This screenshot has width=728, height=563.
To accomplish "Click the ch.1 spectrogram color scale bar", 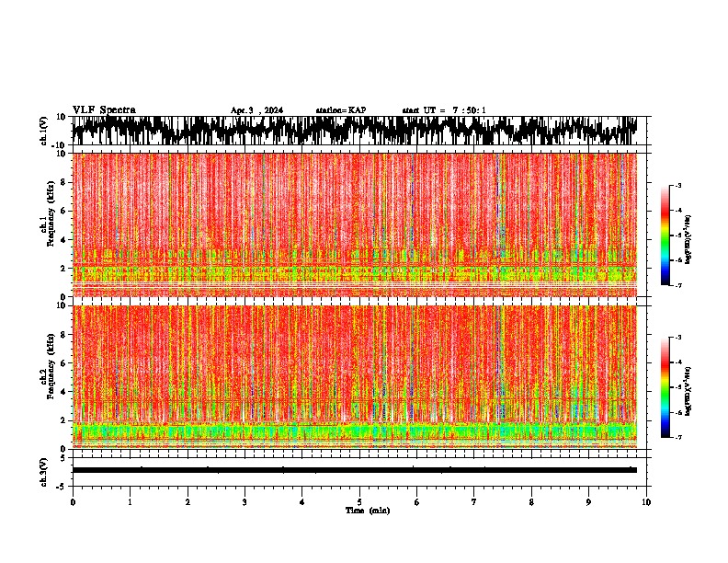I will pyautogui.click(x=665, y=236).
